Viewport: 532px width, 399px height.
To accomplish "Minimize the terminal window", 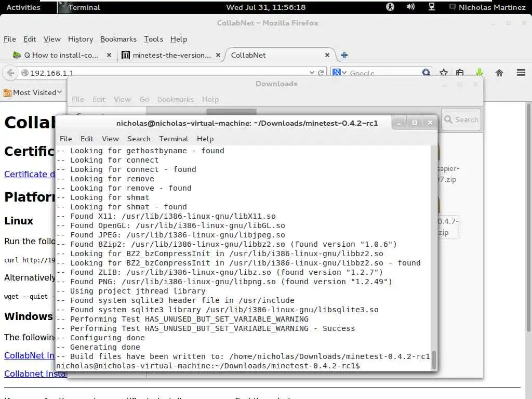I will [x=399, y=123].
